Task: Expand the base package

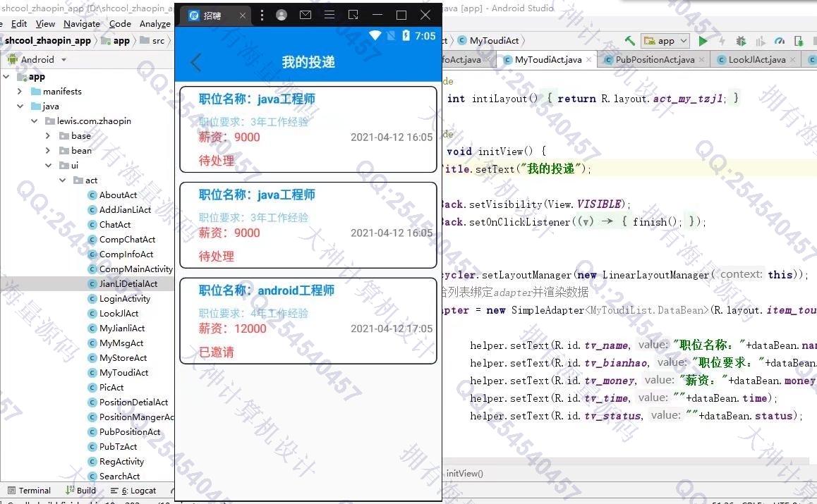Action: point(48,135)
